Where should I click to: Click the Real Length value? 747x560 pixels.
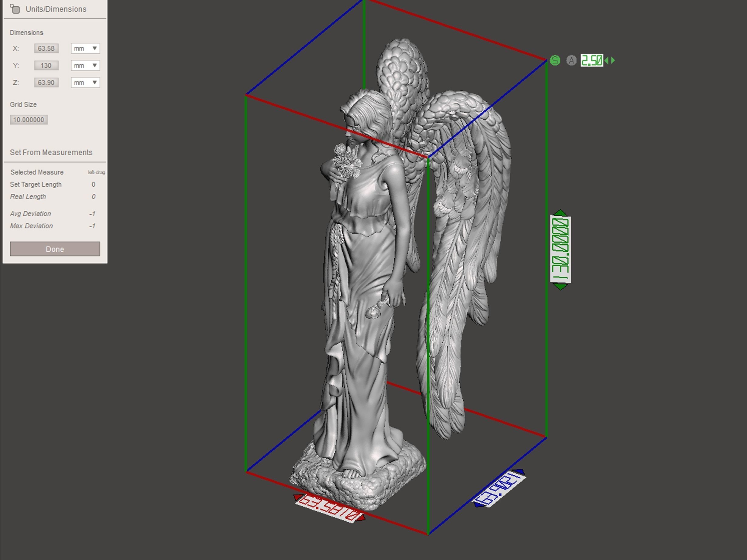pos(94,197)
